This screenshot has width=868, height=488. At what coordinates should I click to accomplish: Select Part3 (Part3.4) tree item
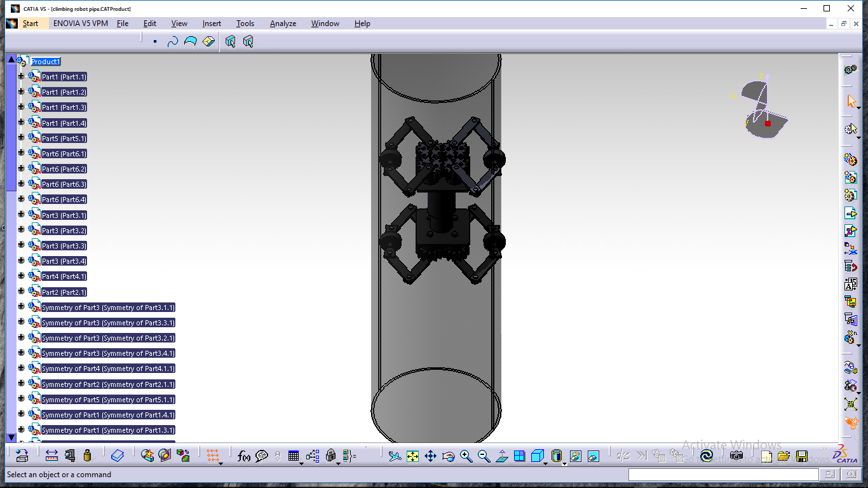tap(64, 261)
